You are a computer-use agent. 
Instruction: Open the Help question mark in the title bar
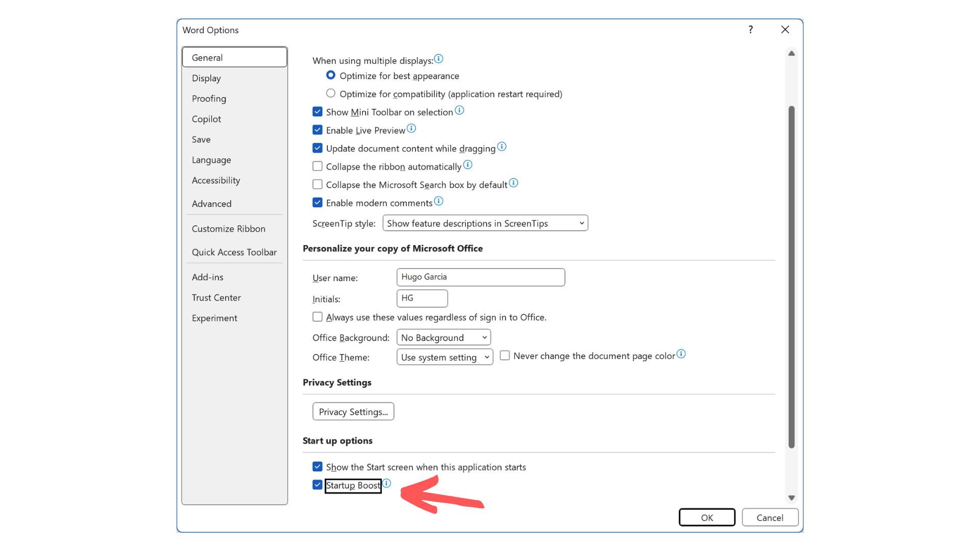[x=750, y=30]
